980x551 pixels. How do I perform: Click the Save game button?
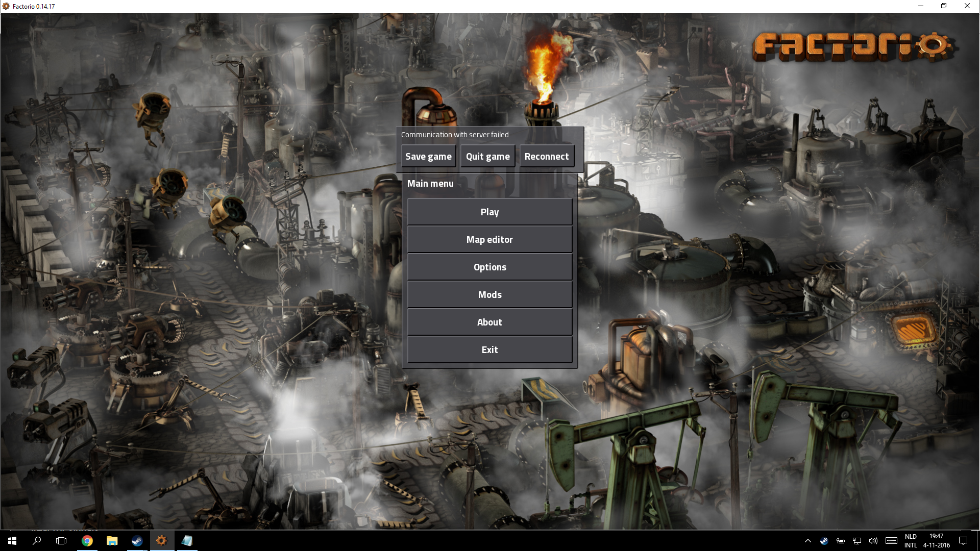tap(428, 156)
